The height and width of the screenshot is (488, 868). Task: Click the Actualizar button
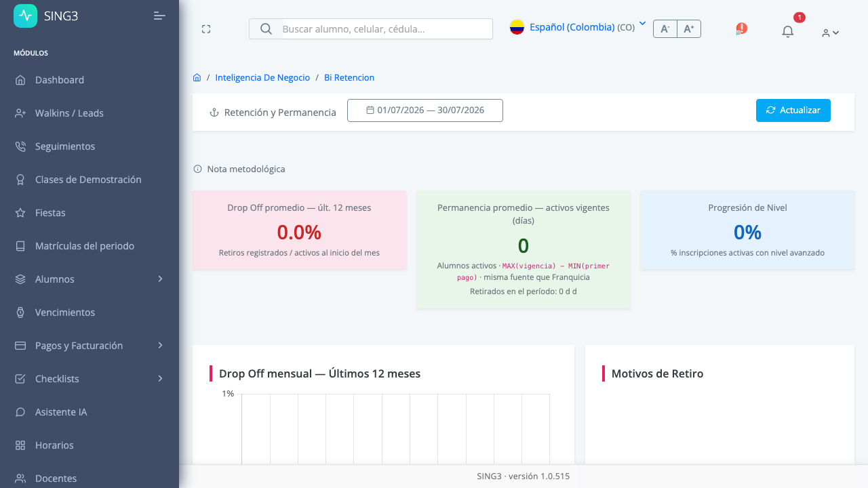[793, 110]
